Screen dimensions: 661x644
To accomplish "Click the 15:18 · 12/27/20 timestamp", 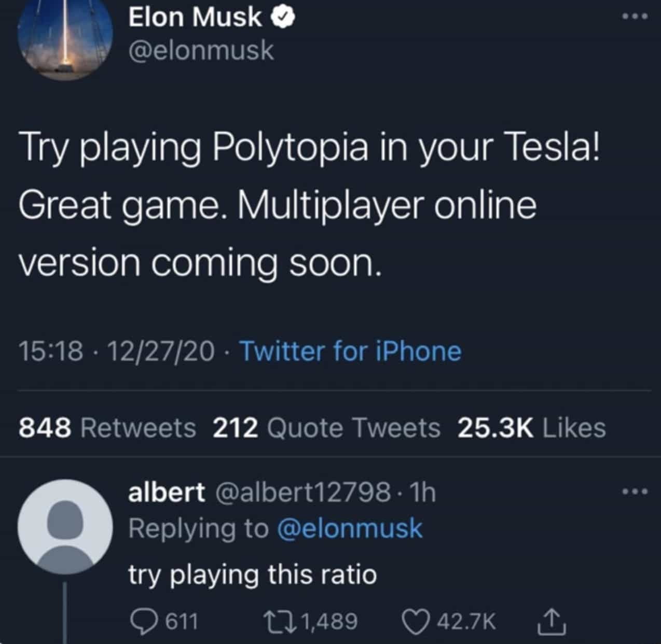I will [x=116, y=351].
